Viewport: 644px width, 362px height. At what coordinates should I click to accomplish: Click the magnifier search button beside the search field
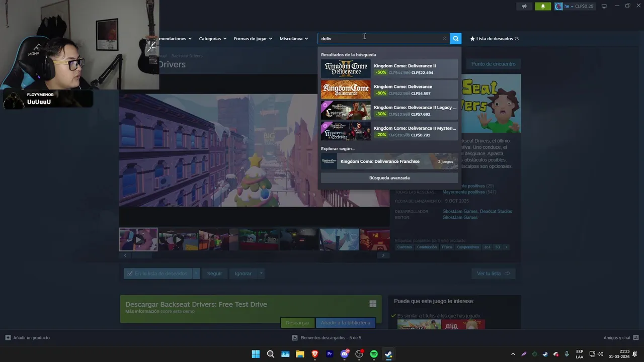point(455,39)
